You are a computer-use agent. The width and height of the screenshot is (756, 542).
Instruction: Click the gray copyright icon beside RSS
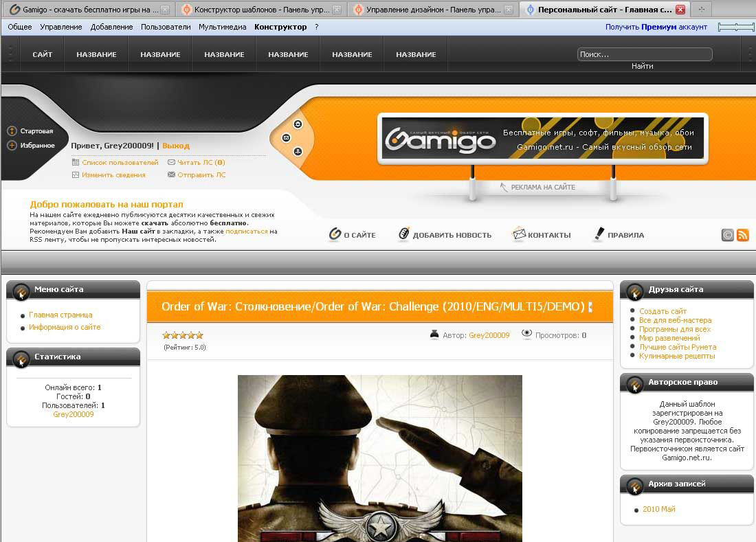[x=728, y=235]
